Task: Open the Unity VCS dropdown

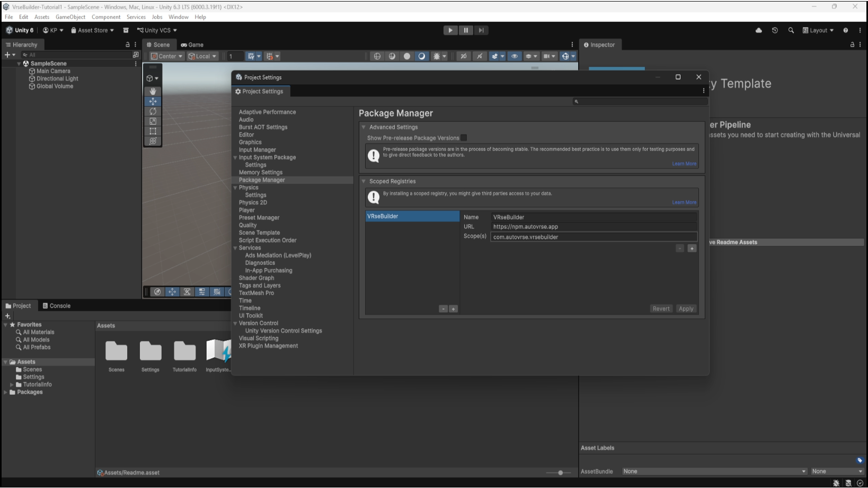Action: [157, 30]
